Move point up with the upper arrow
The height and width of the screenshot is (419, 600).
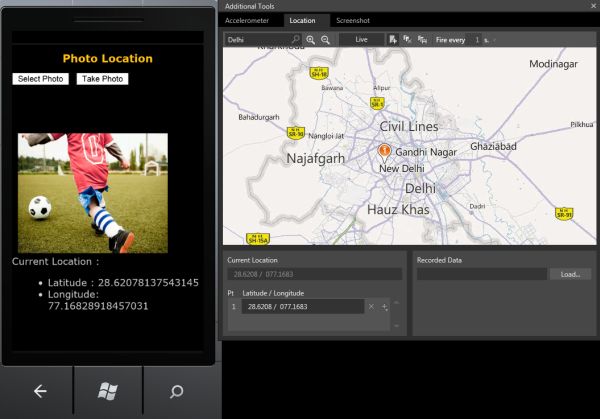(x=396, y=303)
